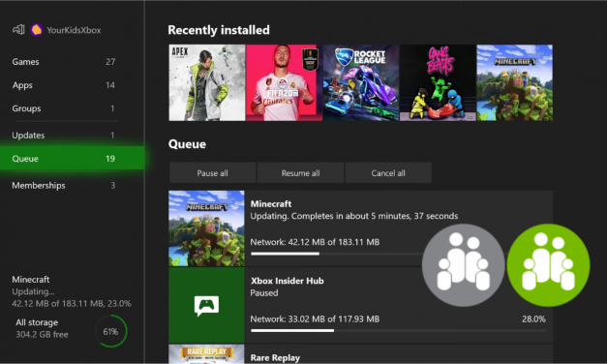Click the Queue heading above the buttons
This screenshot has height=364, width=607.
point(187,144)
